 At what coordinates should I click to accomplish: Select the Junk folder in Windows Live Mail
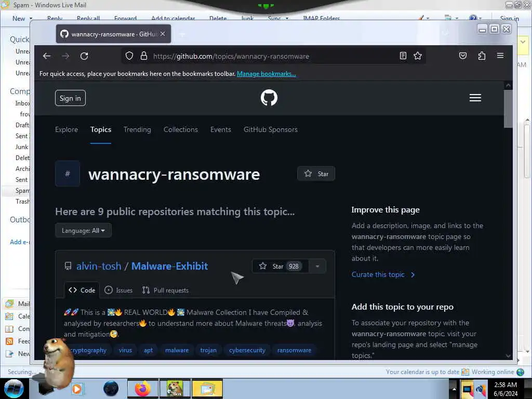click(22, 147)
